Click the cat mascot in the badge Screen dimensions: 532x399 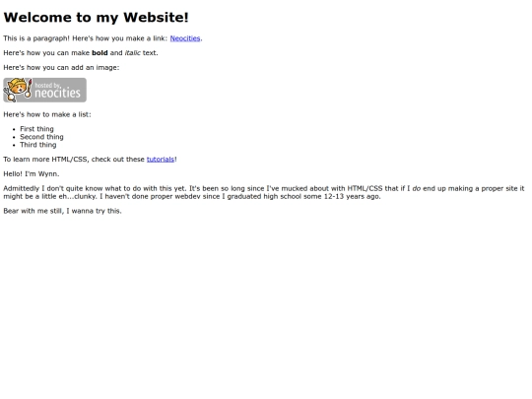[18, 90]
